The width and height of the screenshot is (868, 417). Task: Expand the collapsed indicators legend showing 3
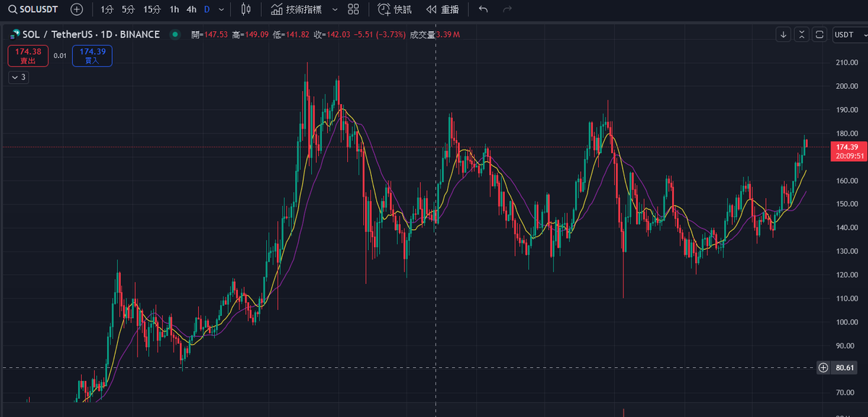point(19,77)
